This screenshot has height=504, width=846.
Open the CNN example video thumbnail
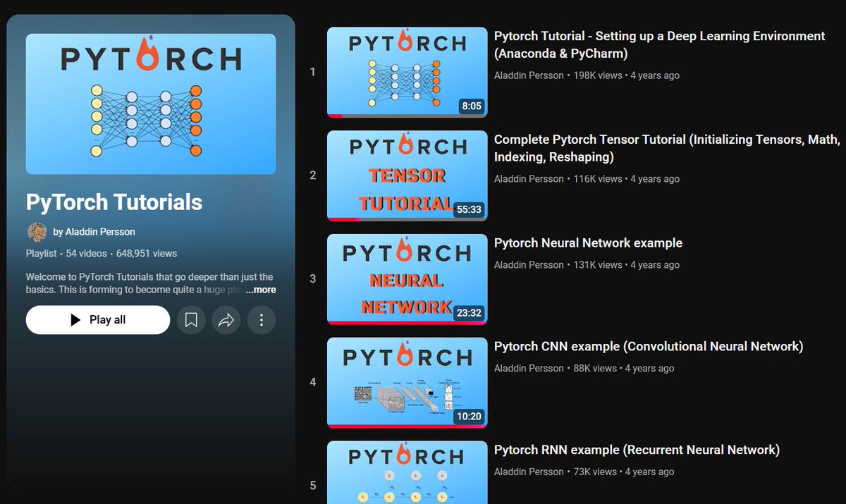click(x=407, y=383)
